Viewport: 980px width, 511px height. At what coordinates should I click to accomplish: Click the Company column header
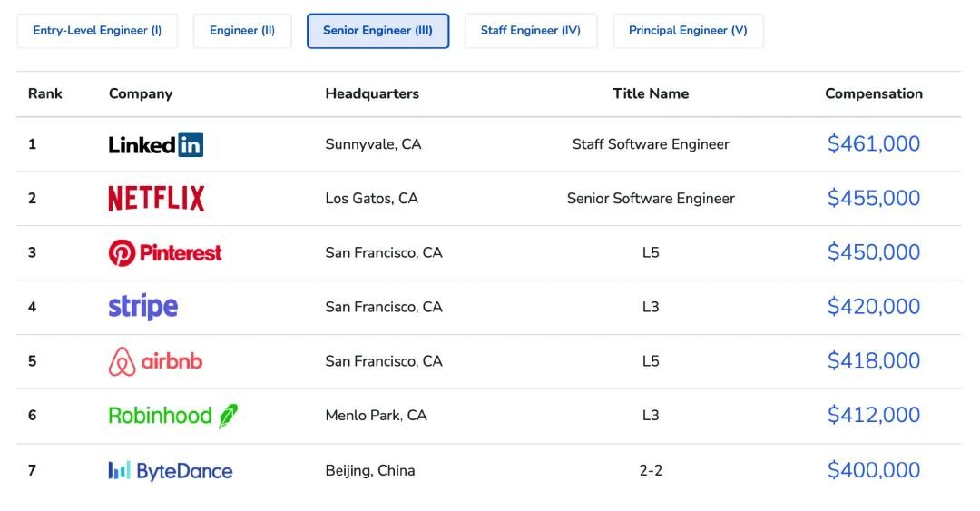point(141,93)
